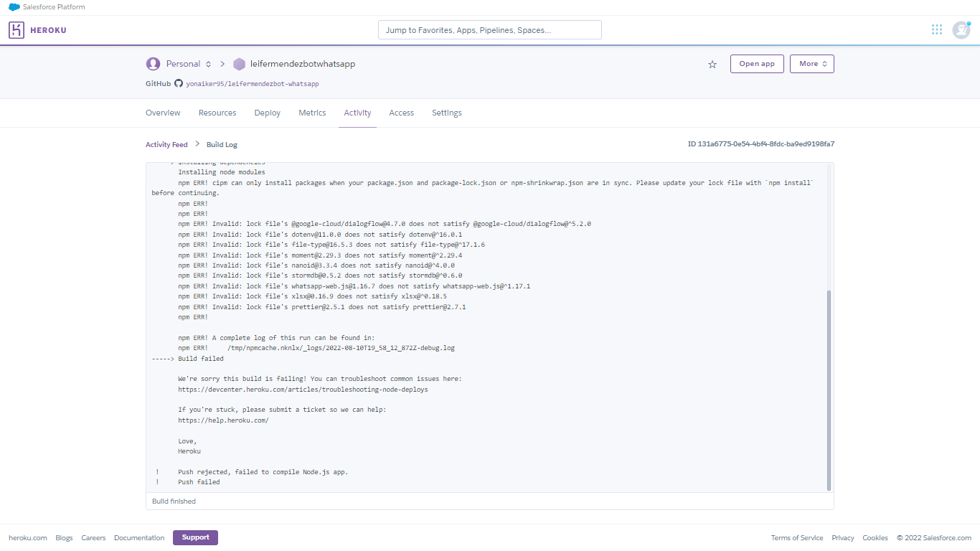Open Terms of Service link

pyautogui.click(x=797, y=538)
